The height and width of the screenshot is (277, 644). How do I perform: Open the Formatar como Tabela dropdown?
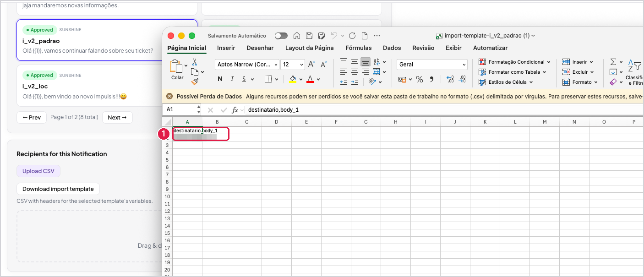pyautogui.click(x=513, y=72)
